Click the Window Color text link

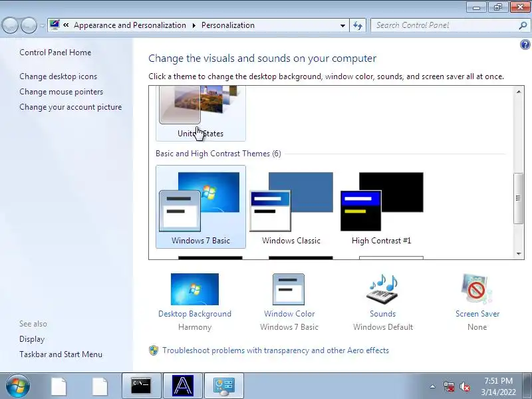click(289, 314)
